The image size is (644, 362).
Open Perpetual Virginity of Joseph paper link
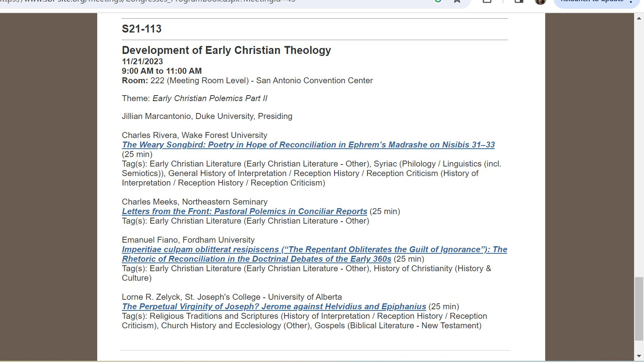(x=274, y=306)
